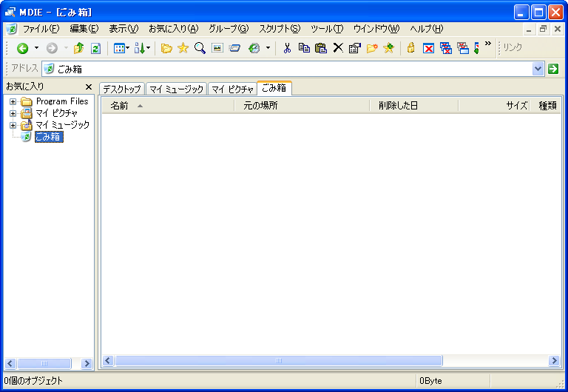568x392 pixels.
Task: Open the ファイル(F) menu
Action: pyautogui.click(x=41, y=29)
